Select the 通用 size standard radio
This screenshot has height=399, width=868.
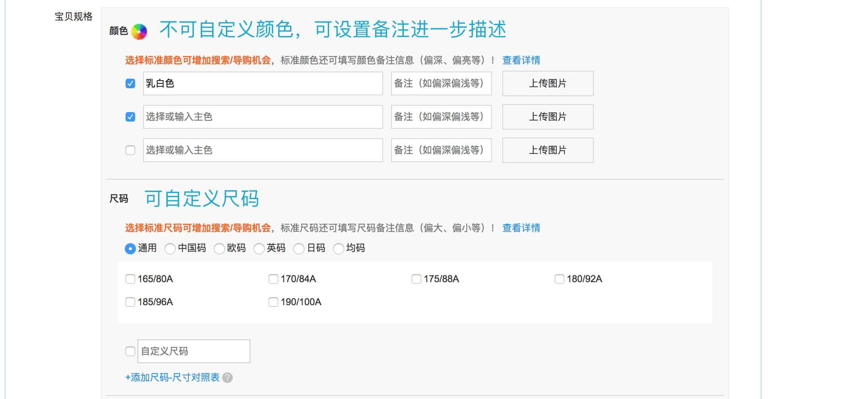130,249
